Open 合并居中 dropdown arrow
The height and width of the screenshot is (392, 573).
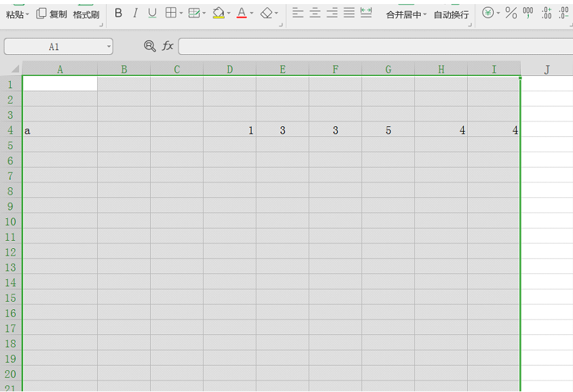(x=424, y=15)
